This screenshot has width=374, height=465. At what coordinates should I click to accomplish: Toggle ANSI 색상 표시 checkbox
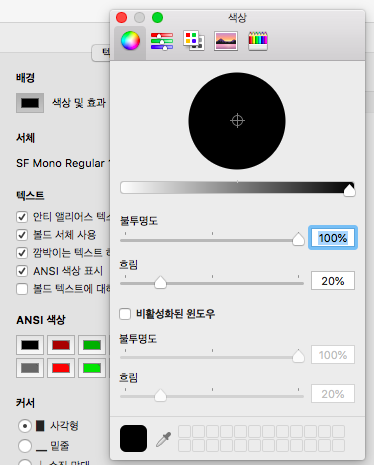(22, 271)
